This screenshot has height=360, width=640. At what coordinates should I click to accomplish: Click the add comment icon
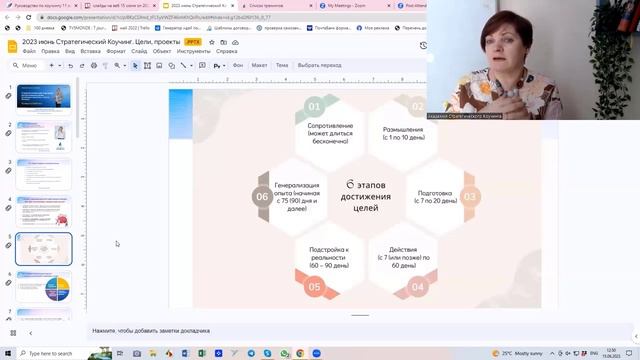click(x=202, y=65)
